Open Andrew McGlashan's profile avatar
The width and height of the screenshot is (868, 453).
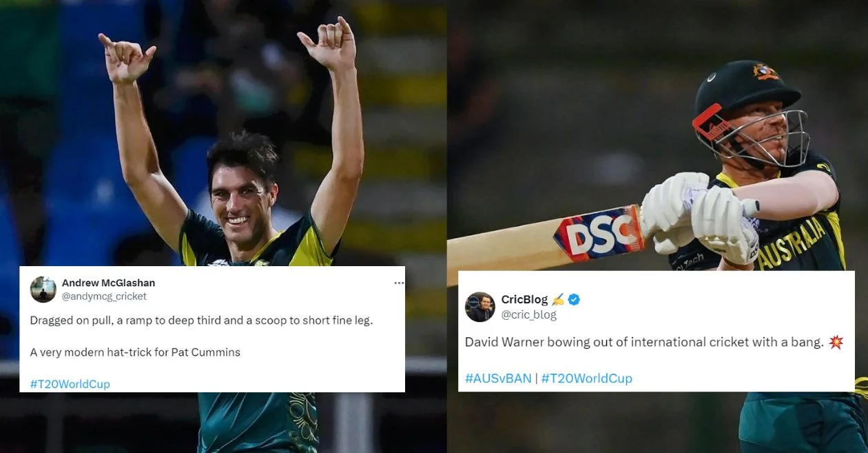(x=43, y=290)
